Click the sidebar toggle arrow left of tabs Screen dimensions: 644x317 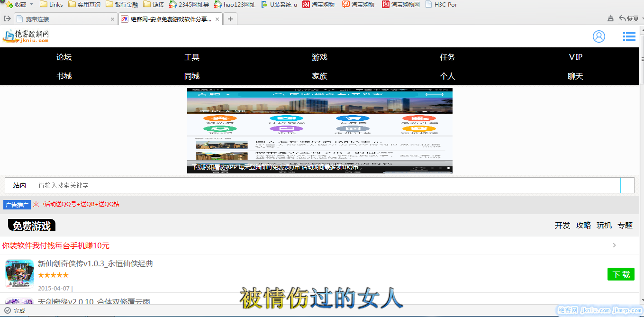7,19
